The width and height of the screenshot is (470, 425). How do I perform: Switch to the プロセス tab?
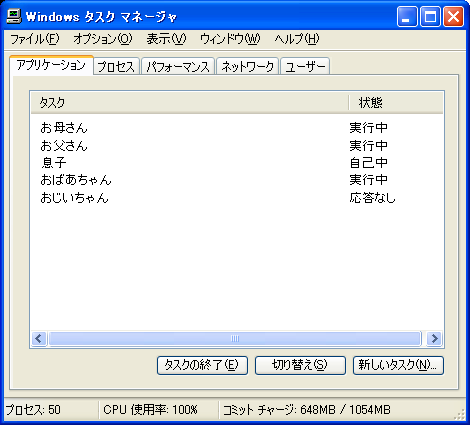116,66
